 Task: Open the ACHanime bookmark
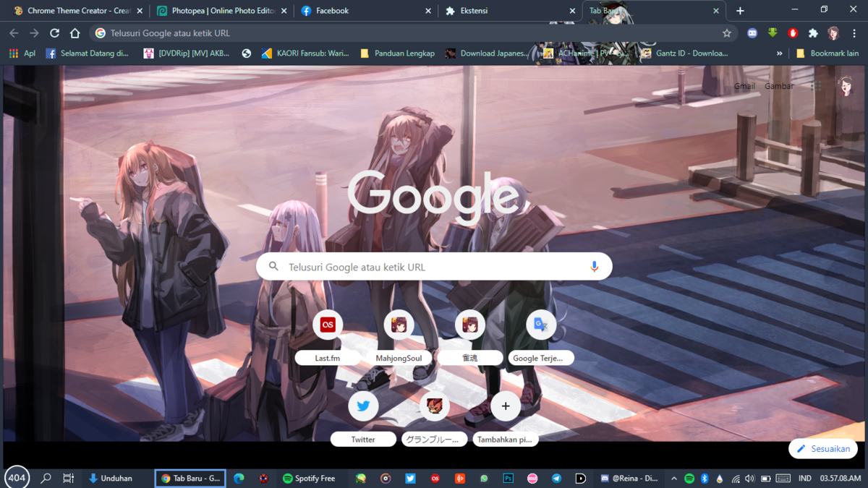[x=586, y=53]
